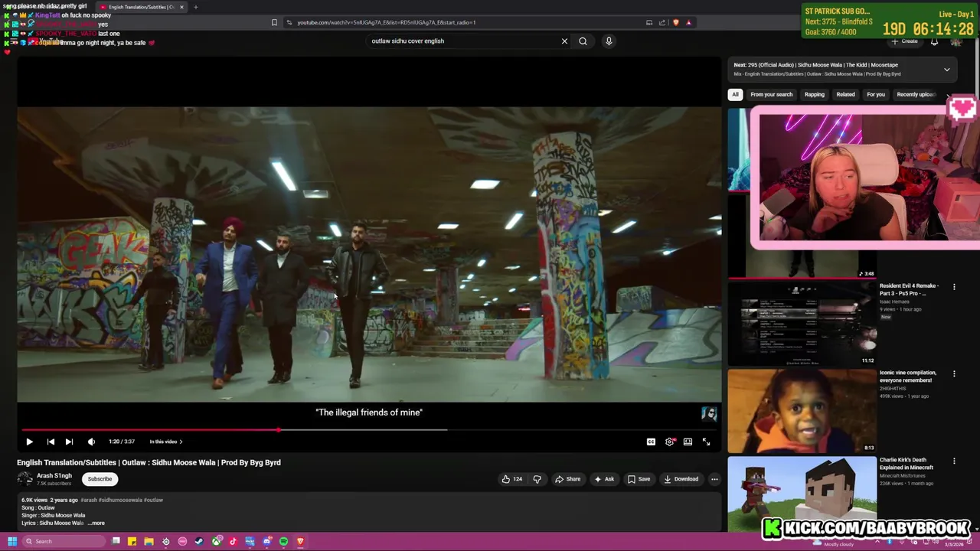Open Sticky Notes from the taskbar
This screenshot has width=980, height=551.
point(132,542)
